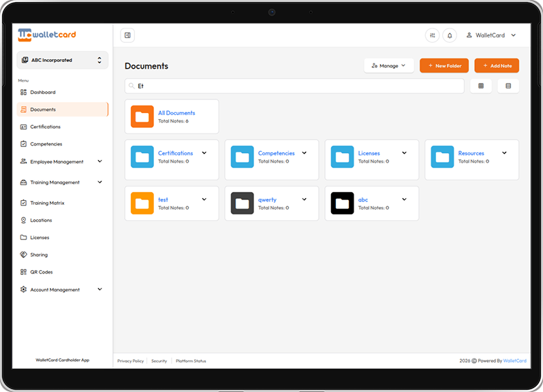Click the Certifications folder name link
Image resolution: width=543 pixels, height=392 pixels.
point(175,153)
